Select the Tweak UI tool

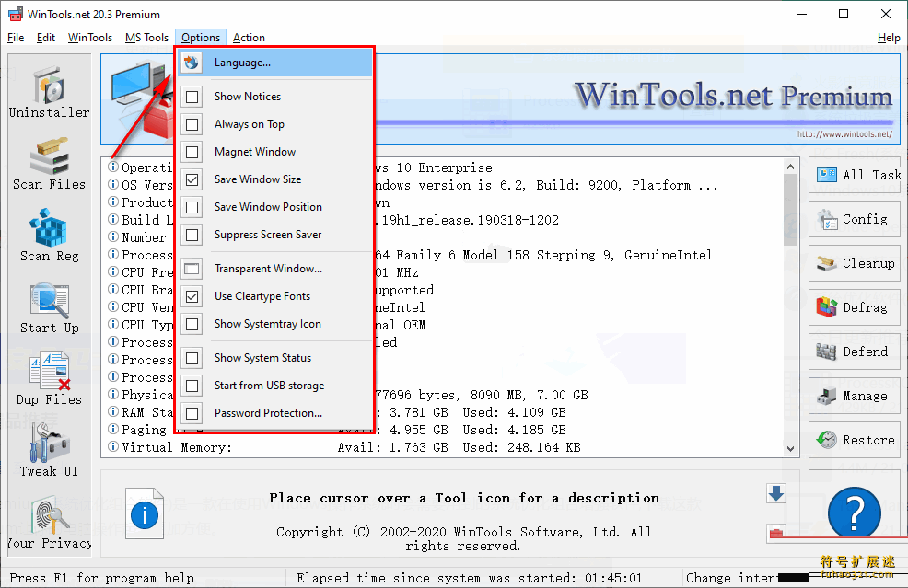[49, 451]
